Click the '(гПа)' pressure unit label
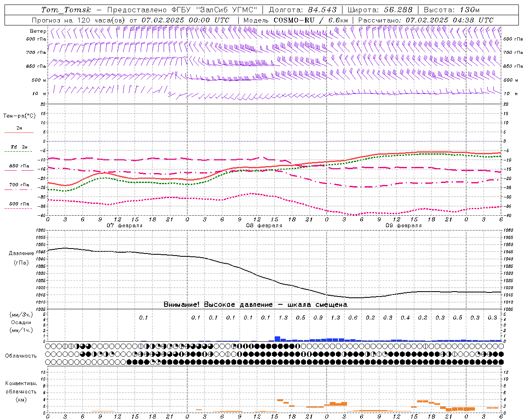The height and width of the screenshot is (420, 525). coord(21,263)
